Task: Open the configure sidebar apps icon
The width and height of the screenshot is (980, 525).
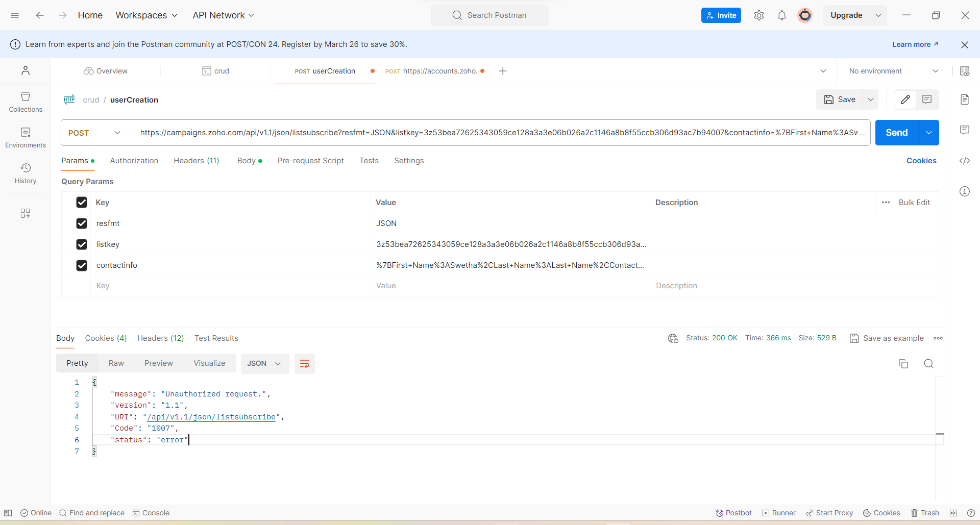Action: coord(26,213)
